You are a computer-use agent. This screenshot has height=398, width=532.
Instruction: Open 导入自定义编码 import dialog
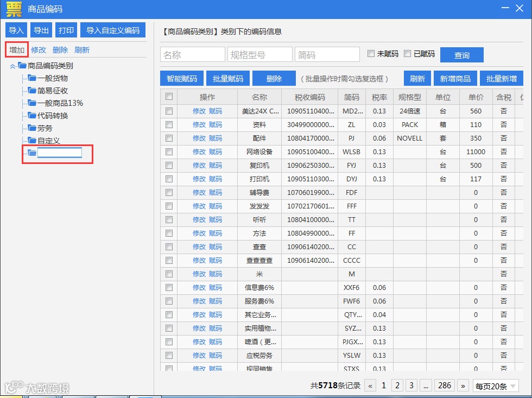point(113,30)
